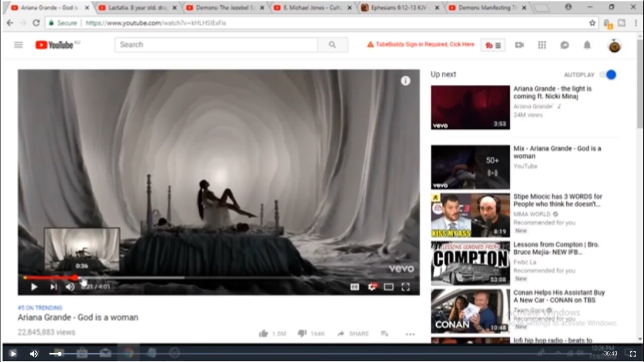Open the CONAN video thumbnail
This screenshot has width=644, height=362.
470,311
